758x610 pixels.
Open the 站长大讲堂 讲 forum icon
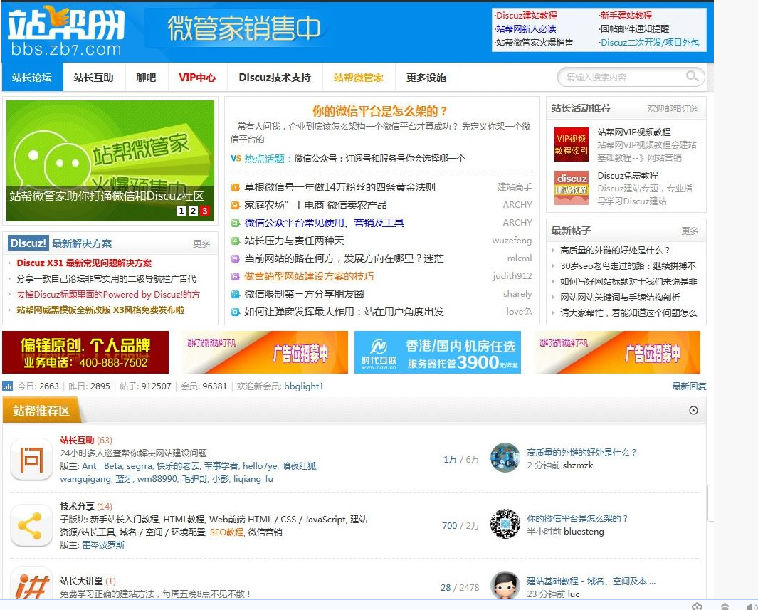click(x=31, y=584)
